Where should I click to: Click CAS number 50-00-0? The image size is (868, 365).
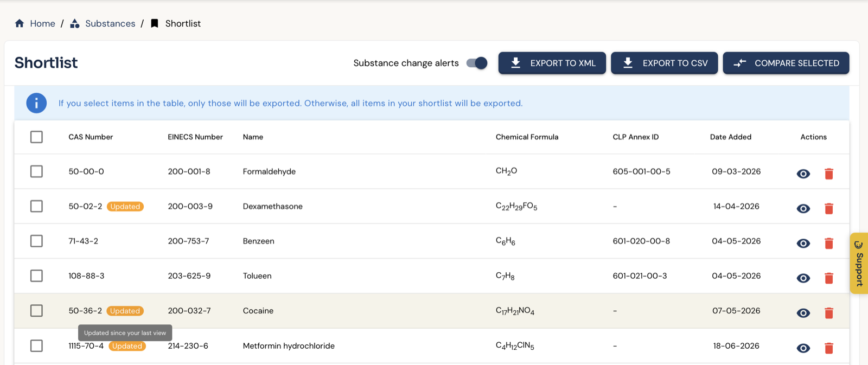(86, 171)
